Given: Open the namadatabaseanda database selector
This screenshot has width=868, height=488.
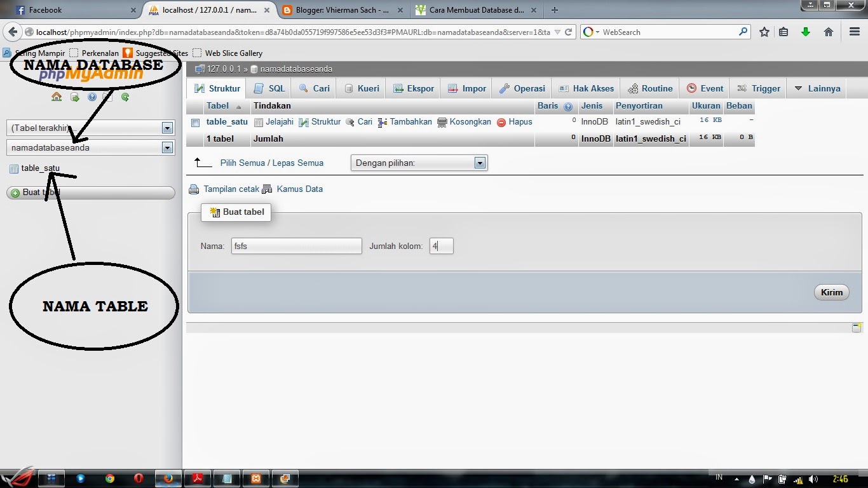Looking at the screenshot, I should tap(166, 147).
